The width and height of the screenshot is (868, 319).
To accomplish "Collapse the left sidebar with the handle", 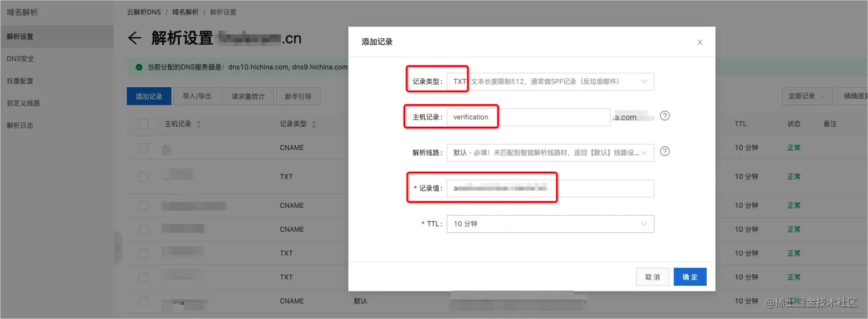I will [118, 248].
